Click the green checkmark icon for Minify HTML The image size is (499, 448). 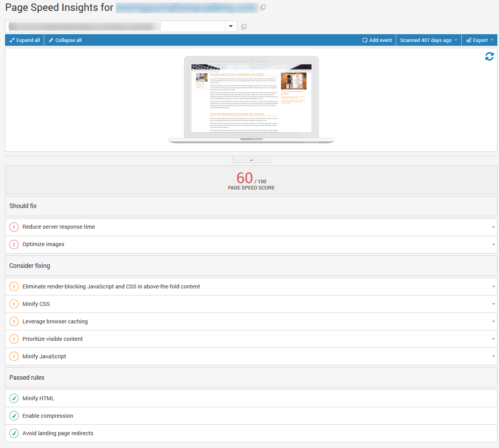[x=14, y=398]
